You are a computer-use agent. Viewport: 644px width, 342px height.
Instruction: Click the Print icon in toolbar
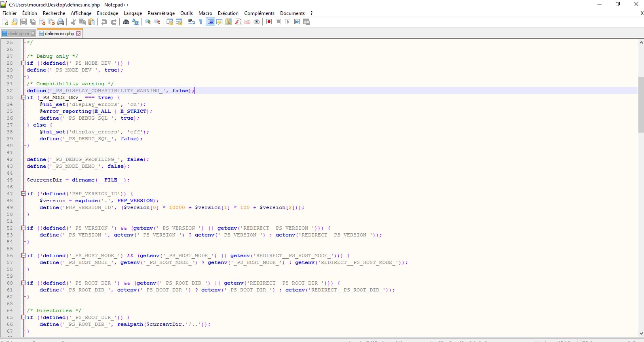point(61,22)
